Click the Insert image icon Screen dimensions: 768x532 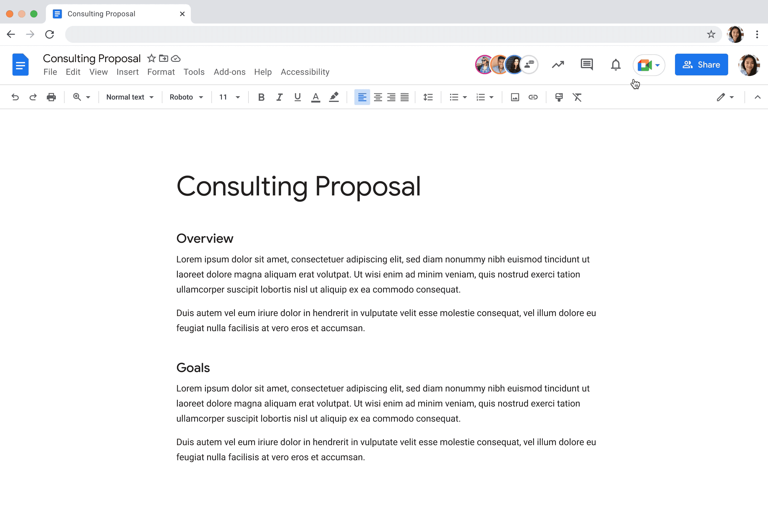tap(514, 97)
